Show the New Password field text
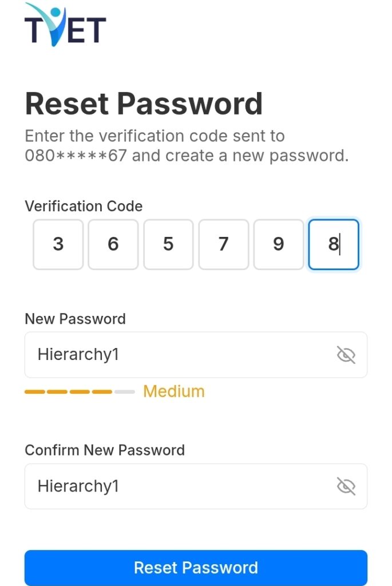This screenshot has height=586, width=392. coord(346,355)
